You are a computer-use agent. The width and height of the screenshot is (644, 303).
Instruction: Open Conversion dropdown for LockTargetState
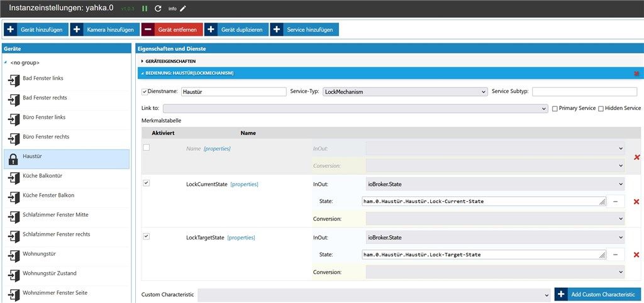[x=496, y=272]
